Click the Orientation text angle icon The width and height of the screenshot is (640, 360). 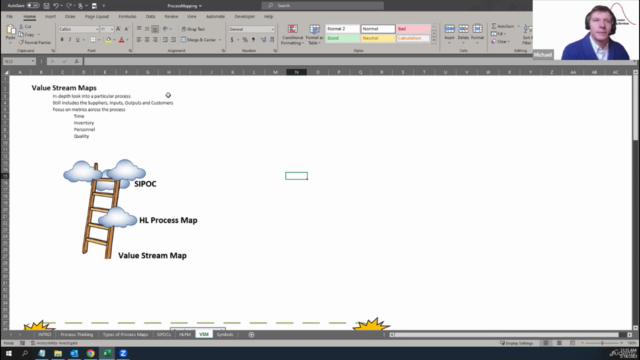pyautogui.click(x=165, y=29)
